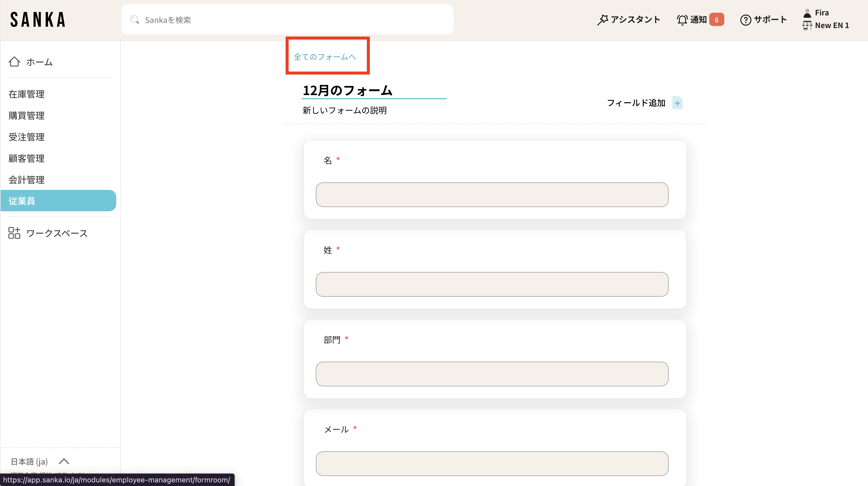Open notifications bell icon
The width and height of the screenshot is (868, 486).
click(682, 20)
